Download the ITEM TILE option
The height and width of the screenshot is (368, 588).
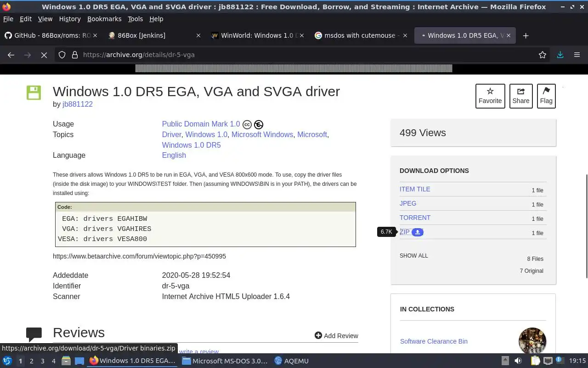[415, 189]
